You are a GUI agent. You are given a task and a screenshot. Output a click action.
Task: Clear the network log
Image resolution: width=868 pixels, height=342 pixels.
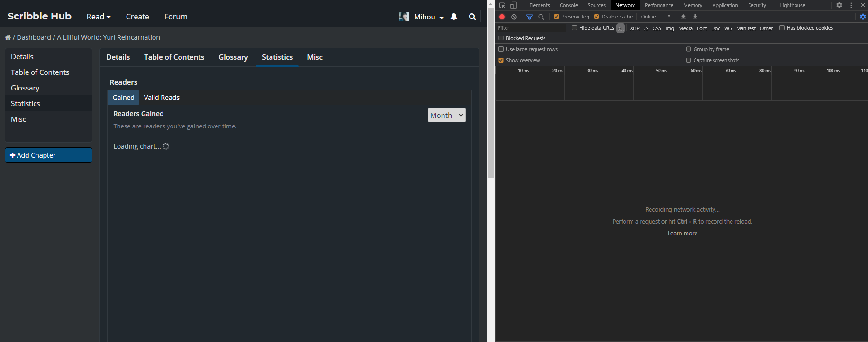514,17
